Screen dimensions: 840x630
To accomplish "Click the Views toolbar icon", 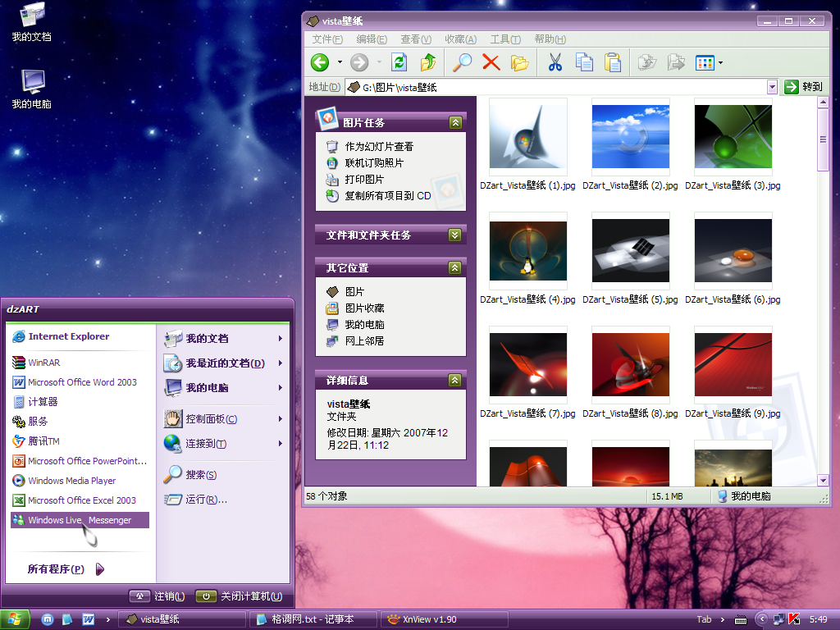I will (705, 62).
